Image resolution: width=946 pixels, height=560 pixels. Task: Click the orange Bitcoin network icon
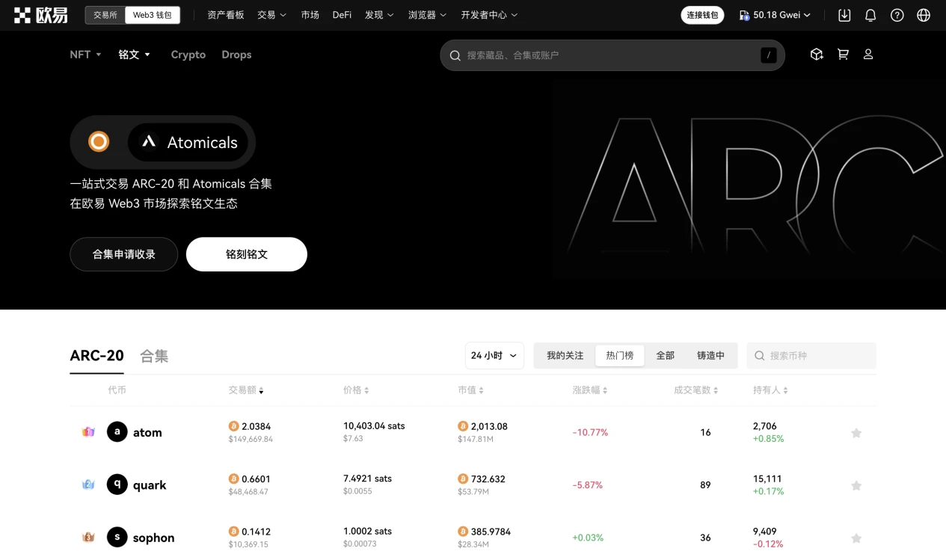pyautogui.click(x=99, y=142)
